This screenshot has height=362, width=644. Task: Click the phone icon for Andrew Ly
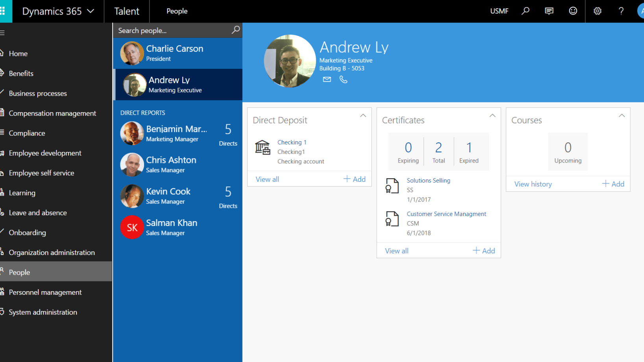click(x=343, y=79)
